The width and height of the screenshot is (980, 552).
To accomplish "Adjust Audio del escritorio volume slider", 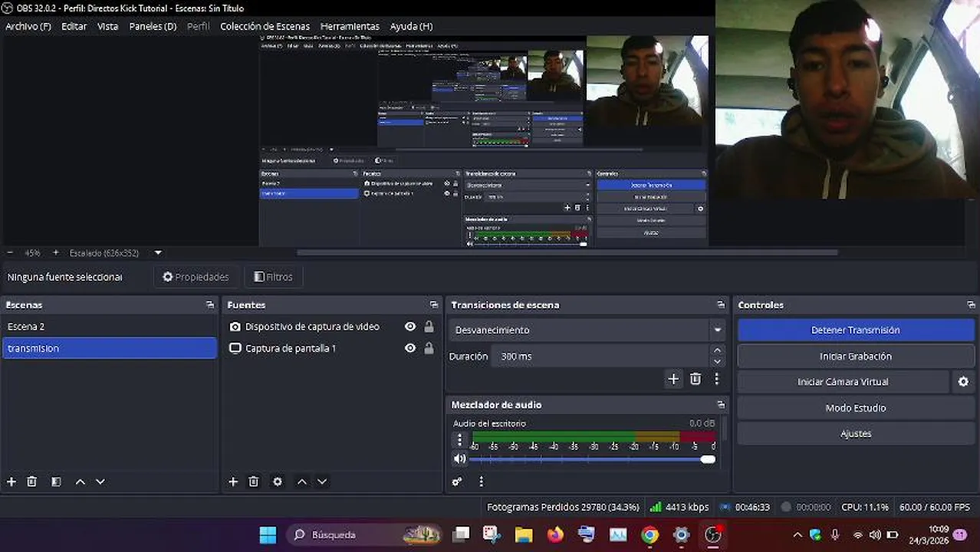I will coord(591,459).
